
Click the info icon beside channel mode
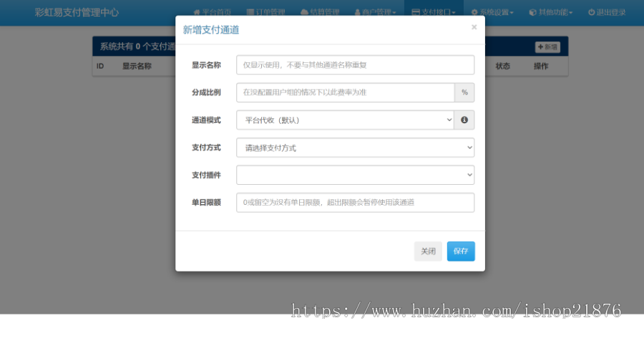click(x=464, y=120)
